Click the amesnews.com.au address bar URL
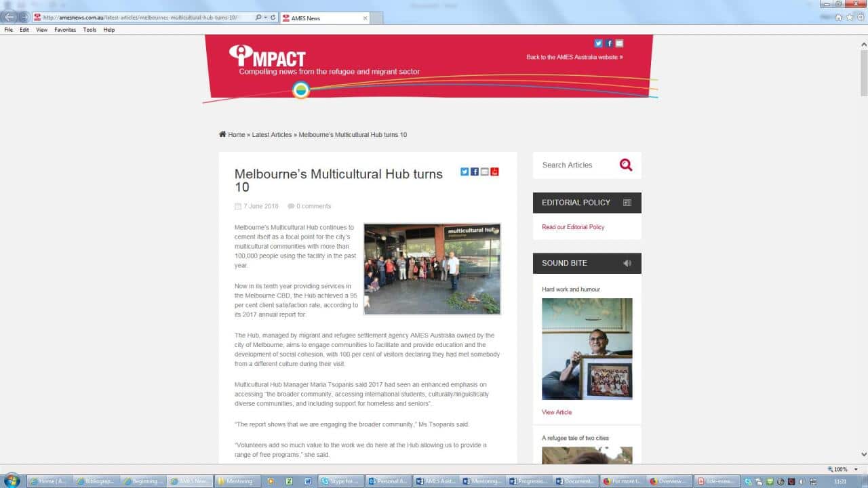Screen dimensions: 868x488 pos(140,18)
